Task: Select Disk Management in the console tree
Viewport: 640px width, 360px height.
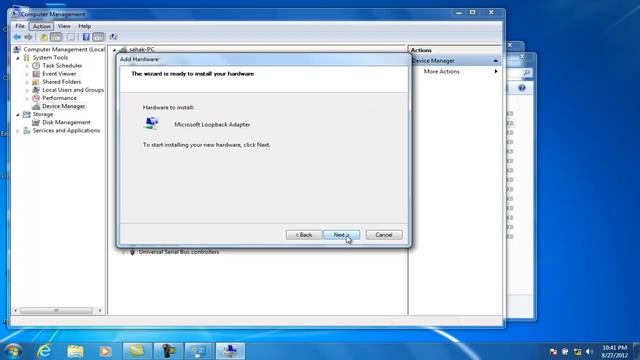Action: 66,122
